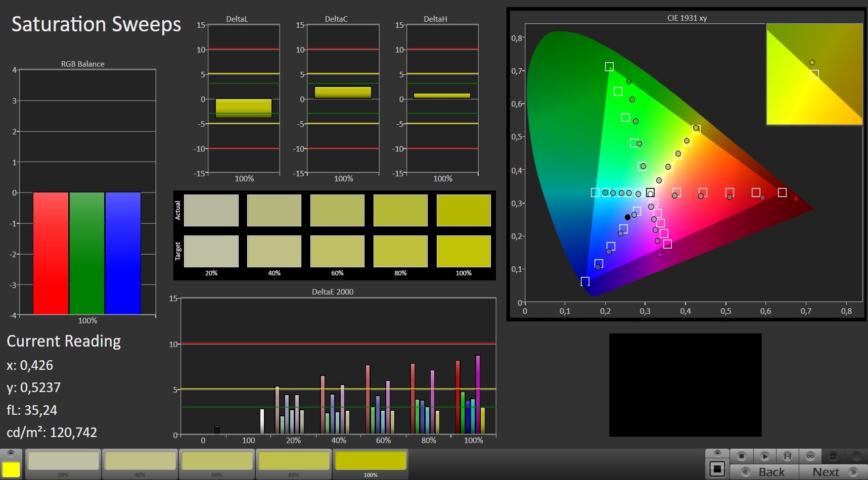This screenshot has width=868, height=480.
Task: Go to the Next workflow page
Action: (833, 472)
